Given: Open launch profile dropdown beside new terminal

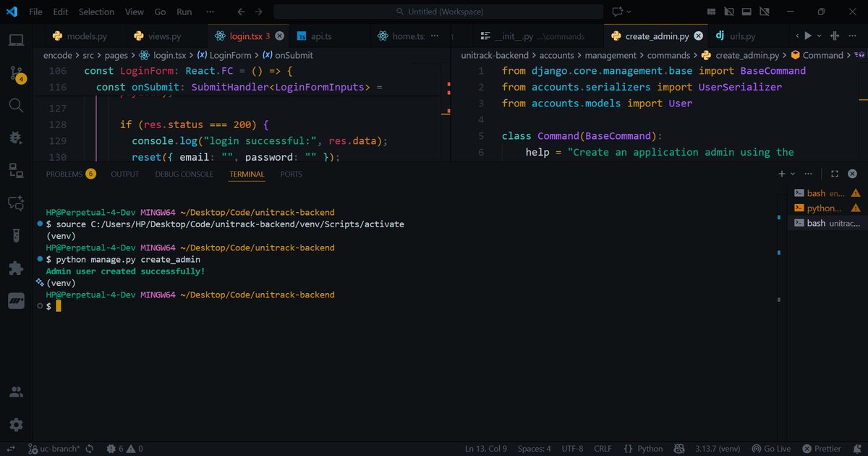Looking at the screenshot, I should click(793, 174).
